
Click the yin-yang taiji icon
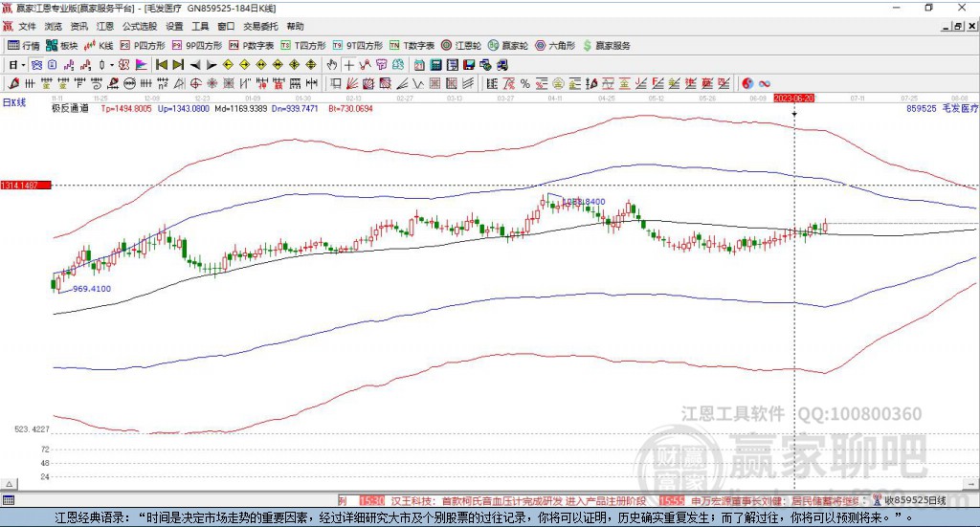(x=747, y=83)
